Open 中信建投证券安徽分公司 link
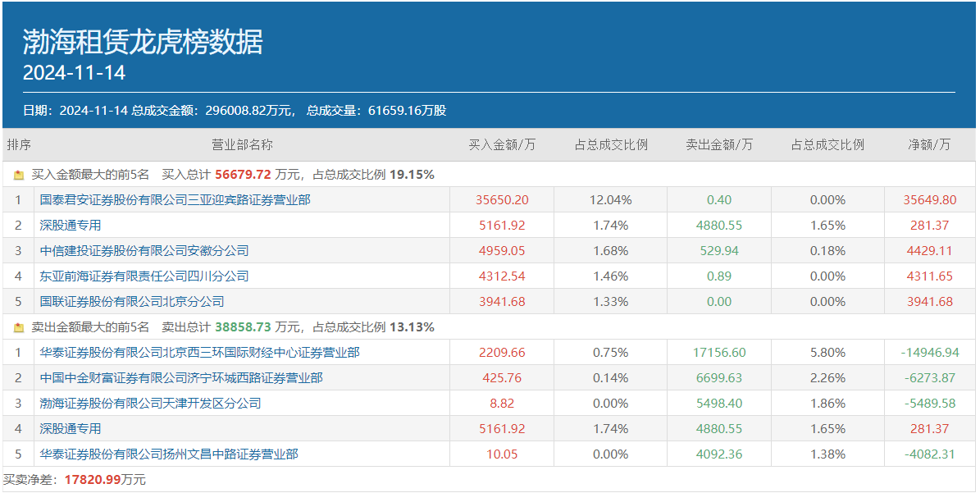 coord(144,250)
